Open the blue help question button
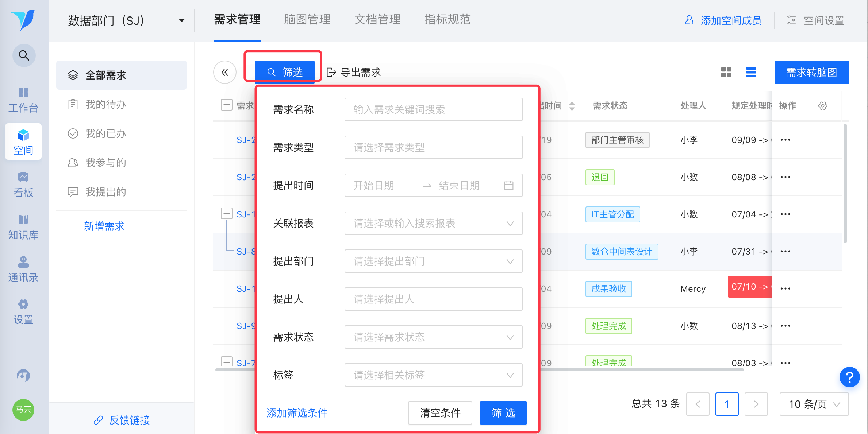This screenshot has width=868, height=434. [850, 377]
